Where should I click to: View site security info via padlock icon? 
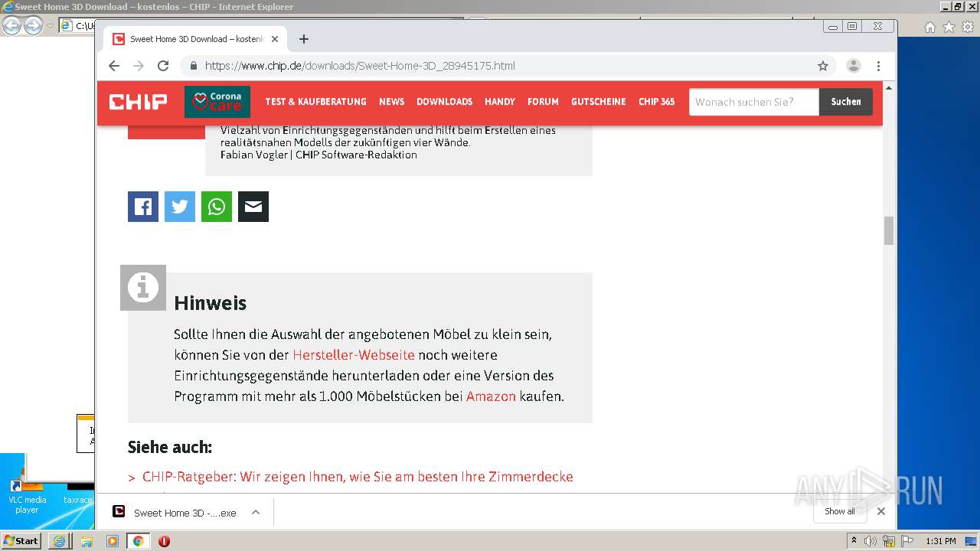coord(193,66)
